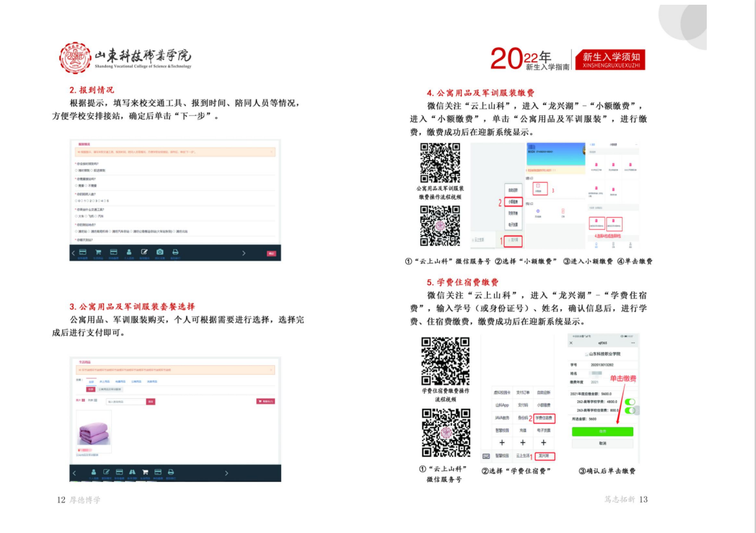Expand the 龙兴湖 menu in the tuition screenshot
The width and height of the screenshot is (756, 533).
point(543,456)
